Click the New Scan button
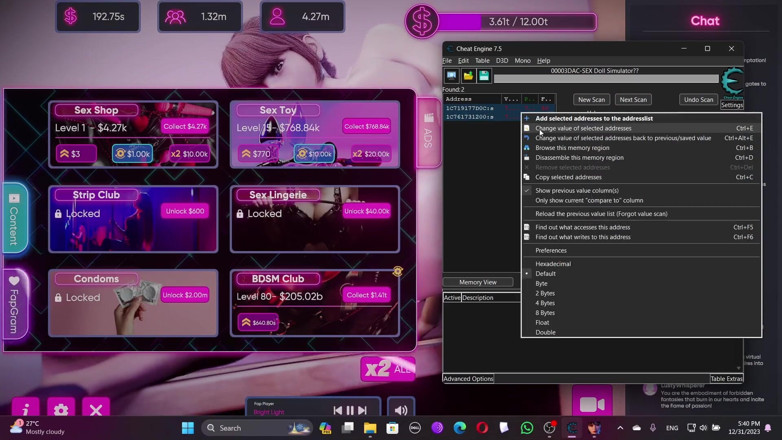Screen dimensions: 782x440 click(591, 99)
